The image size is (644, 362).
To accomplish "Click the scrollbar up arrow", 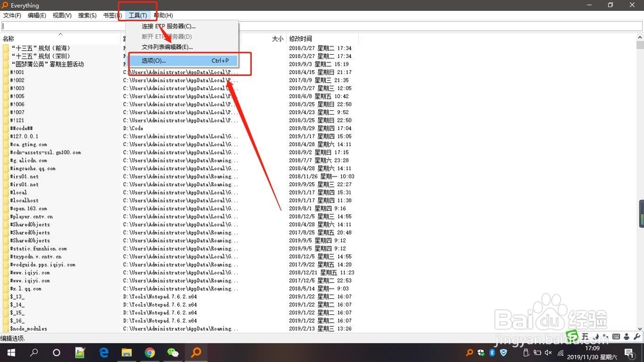I will click(640, 37).
